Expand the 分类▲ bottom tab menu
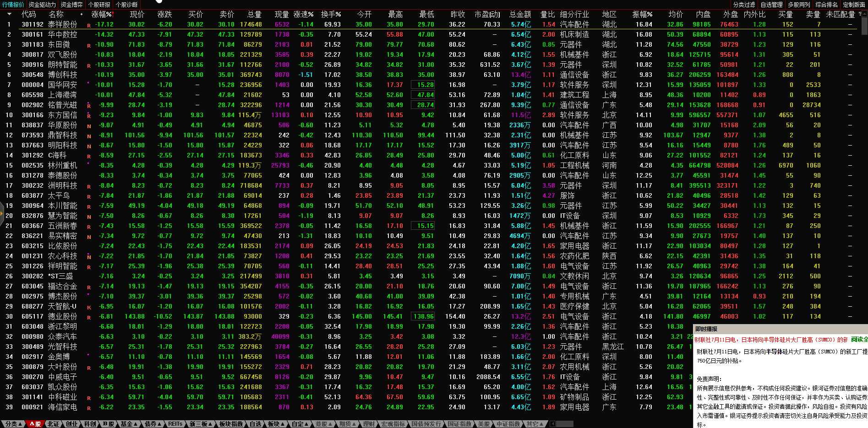Image resolution: width=868 pixels, height=428 pixels. [14, 424]
